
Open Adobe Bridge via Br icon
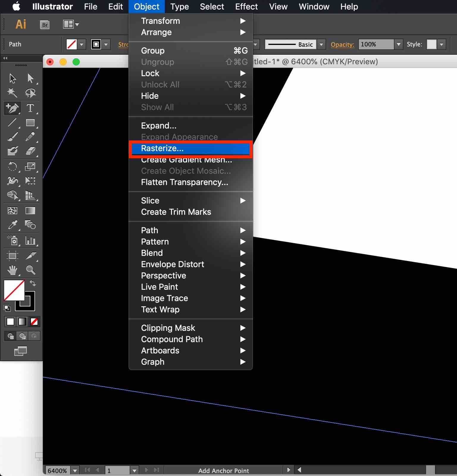click(x=45, y=25)
